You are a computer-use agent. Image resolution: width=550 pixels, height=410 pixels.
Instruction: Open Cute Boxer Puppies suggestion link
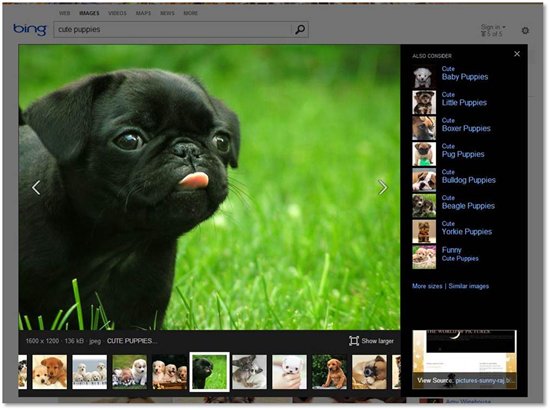point(466,125)
